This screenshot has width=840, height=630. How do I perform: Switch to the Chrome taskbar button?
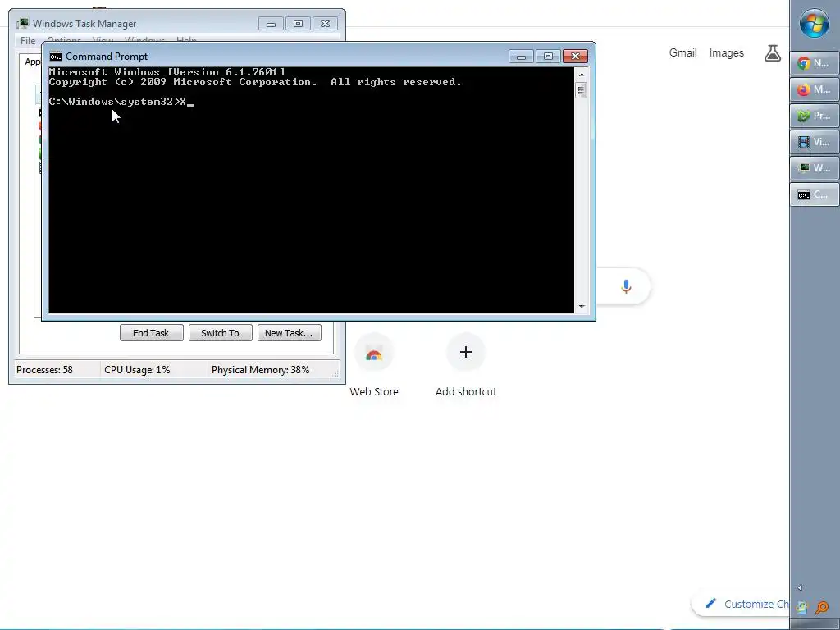[x=815, y=63]
